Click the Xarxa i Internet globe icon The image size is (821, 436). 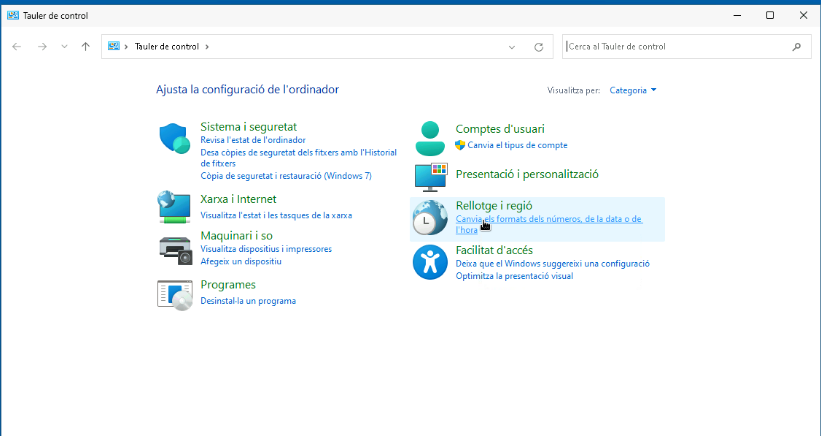click(174, 206)
